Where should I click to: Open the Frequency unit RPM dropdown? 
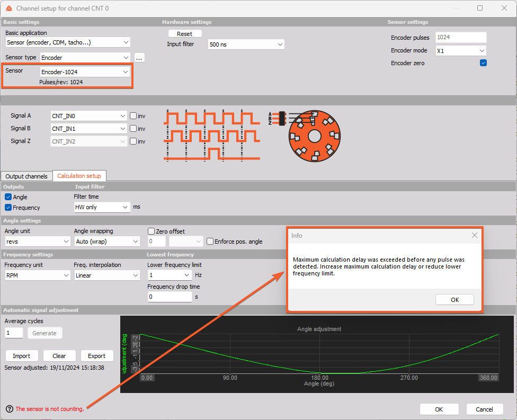pyautogui.click(x=37, y=275)
